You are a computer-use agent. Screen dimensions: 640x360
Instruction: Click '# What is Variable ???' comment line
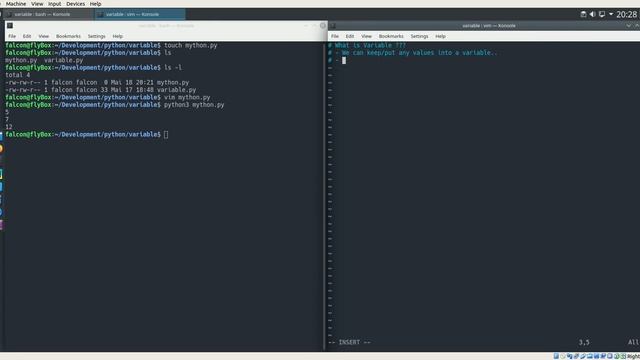(x=367, y=45)
